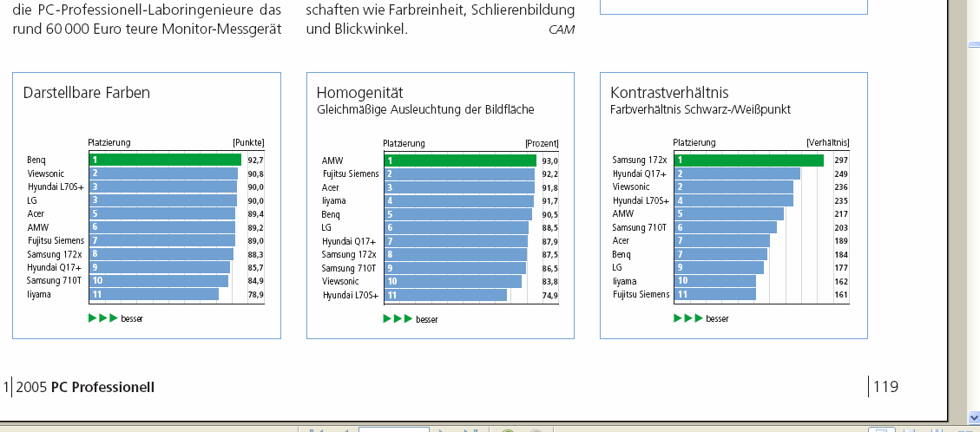Click the [Punkte] unit label
980x432 pixels.
click(248, 143)
